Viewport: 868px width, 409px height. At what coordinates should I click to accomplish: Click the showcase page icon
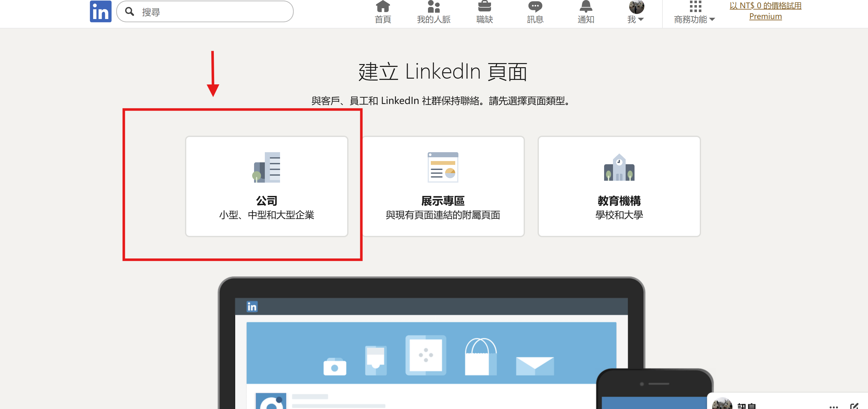coord(443,167)
